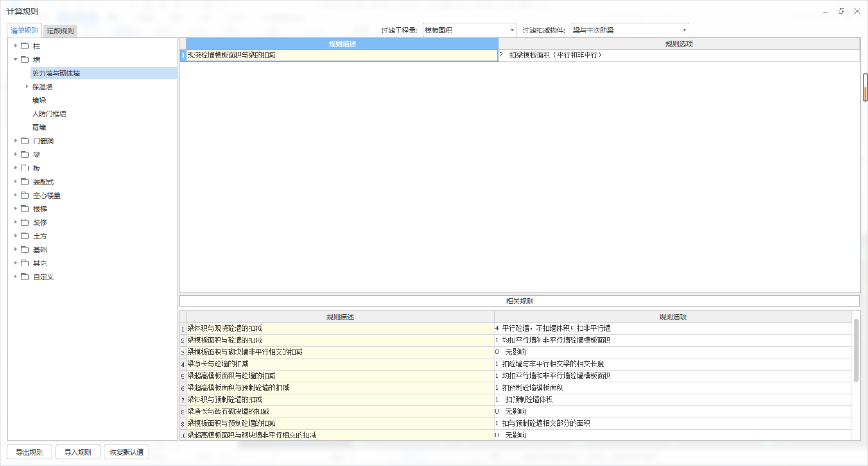Click the folder icon next to 门窗洞
Viewport: 868px width, 466px height.
tap(25, 141)
